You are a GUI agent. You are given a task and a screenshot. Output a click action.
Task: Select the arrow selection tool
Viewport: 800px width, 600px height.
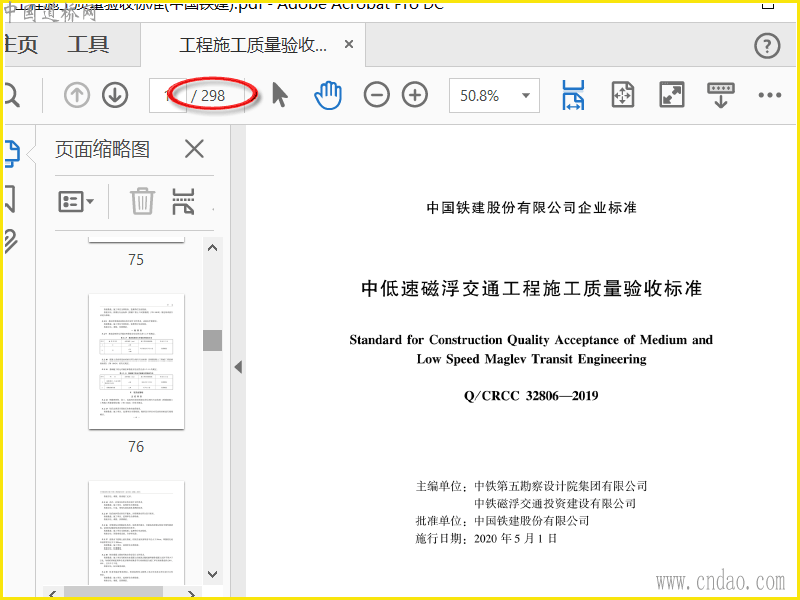tap(280, 95)
